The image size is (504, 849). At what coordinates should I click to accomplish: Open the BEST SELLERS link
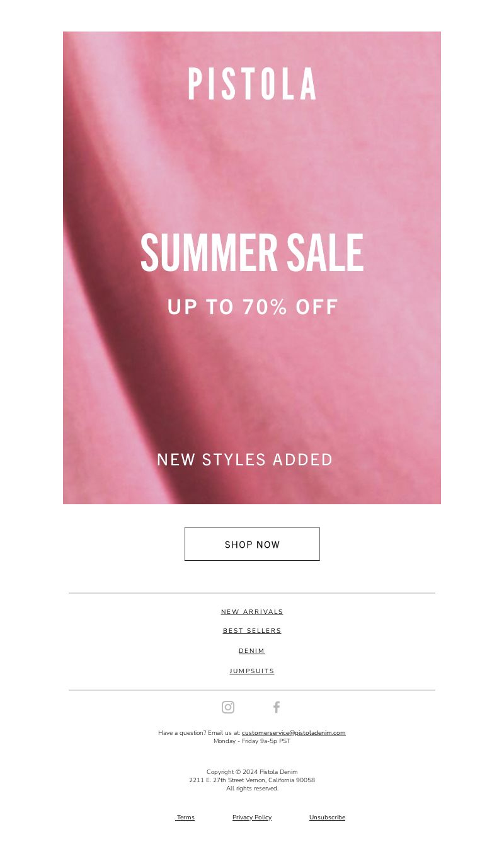(x=252, y=631)
